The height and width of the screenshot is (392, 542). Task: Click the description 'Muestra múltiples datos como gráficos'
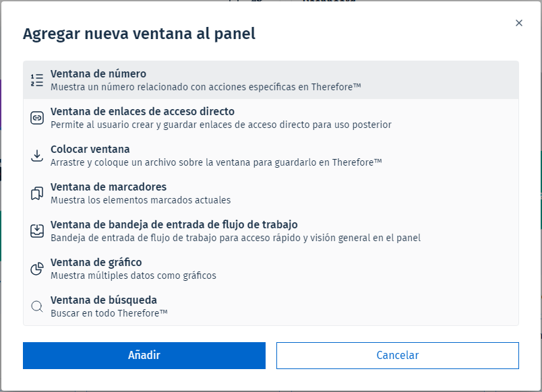pyautogui.click(x=133, y=275)
